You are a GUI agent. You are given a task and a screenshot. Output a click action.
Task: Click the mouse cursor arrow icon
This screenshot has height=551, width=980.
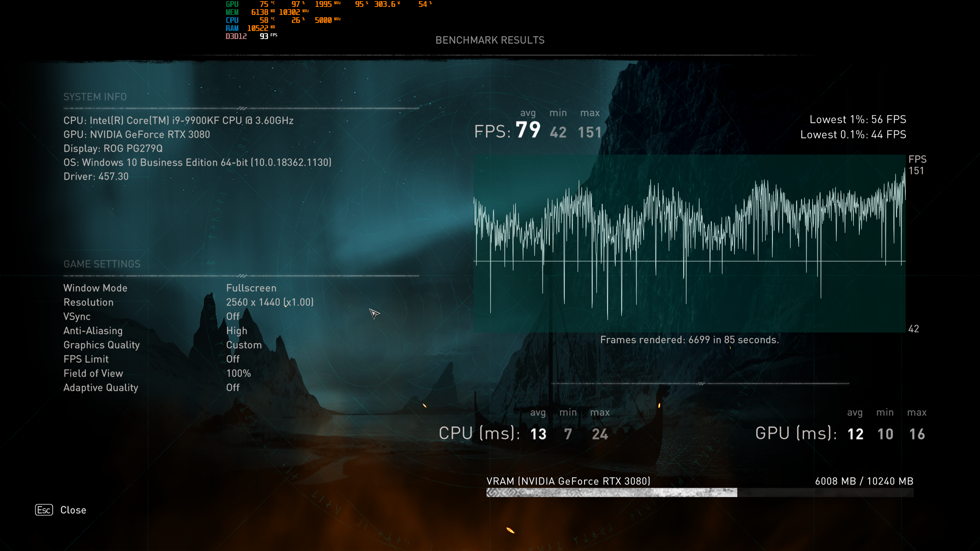374,313
